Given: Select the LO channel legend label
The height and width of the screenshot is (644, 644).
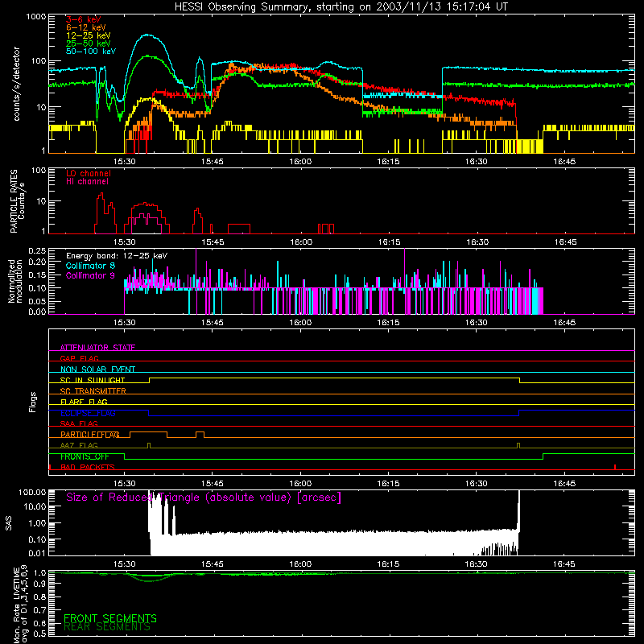Looking at the screenshot, I should click(x=89, y=173).
